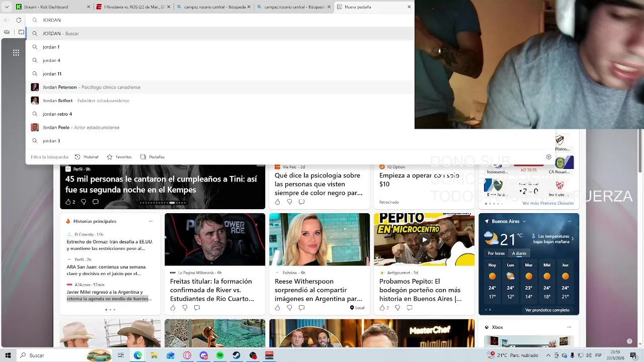Image resolution: width=644 pixels, height=362 pixels.
Task: Select the 'jordan 11' suggestion
Action: coord(220,73)
